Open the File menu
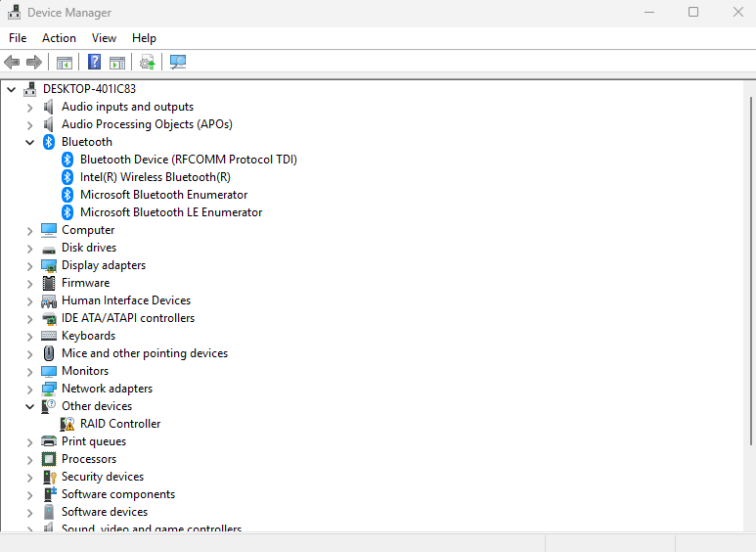Screen dimensions: 756x552 [18, 38]
